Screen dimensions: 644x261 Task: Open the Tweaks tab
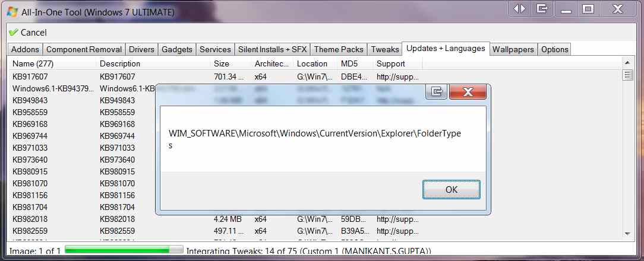click(x=384, y=49)
